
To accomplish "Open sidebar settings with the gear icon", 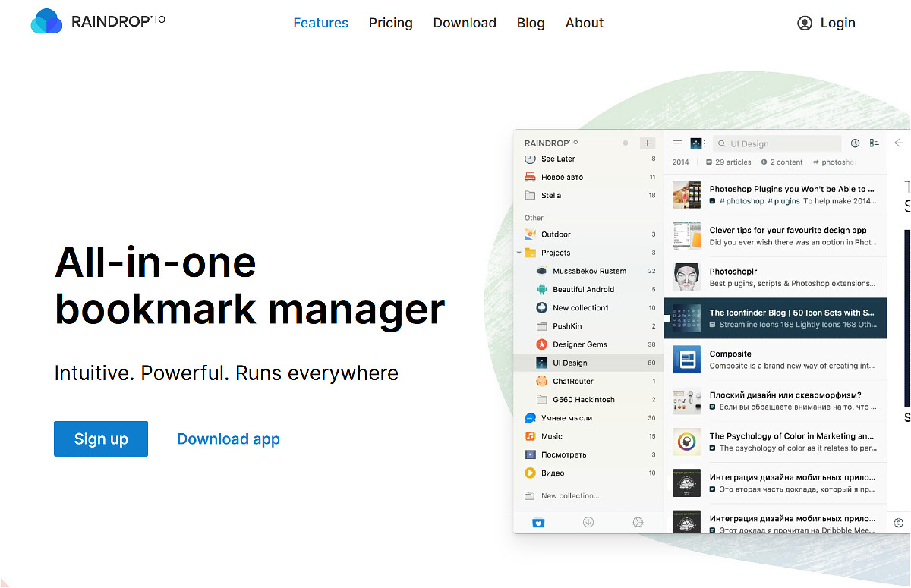I will pos(638,522).
